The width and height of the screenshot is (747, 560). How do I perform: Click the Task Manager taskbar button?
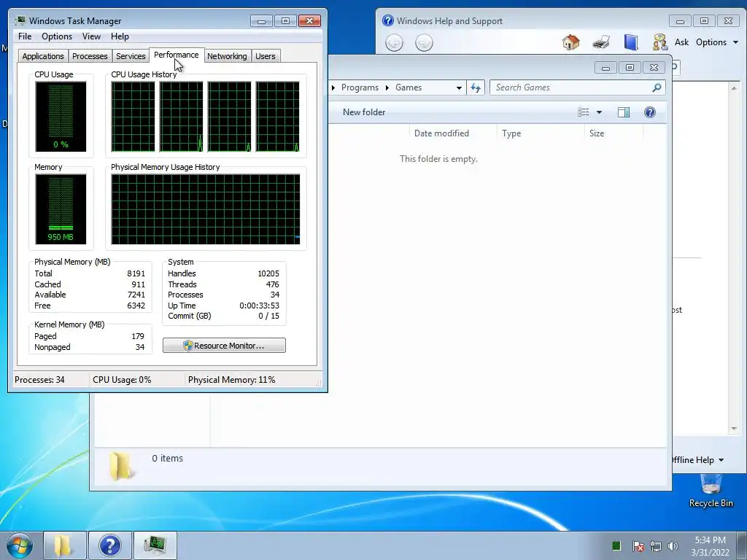point(155,545)
